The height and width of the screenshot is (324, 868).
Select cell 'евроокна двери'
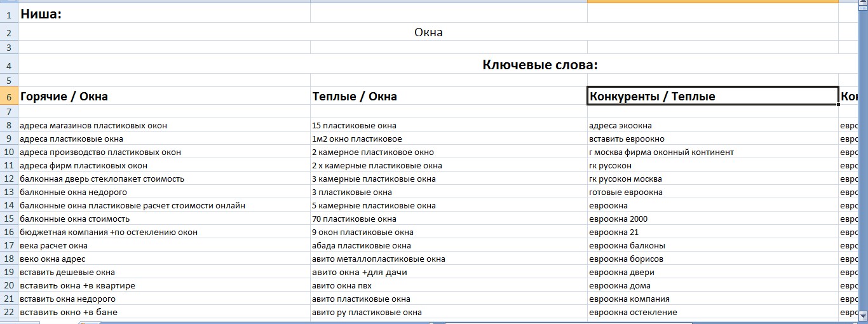click(713, 272)
